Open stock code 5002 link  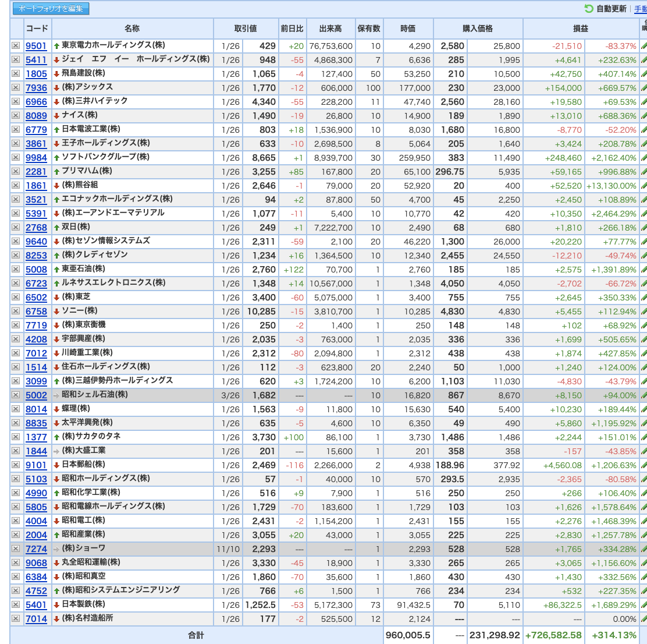click(36, 395)
